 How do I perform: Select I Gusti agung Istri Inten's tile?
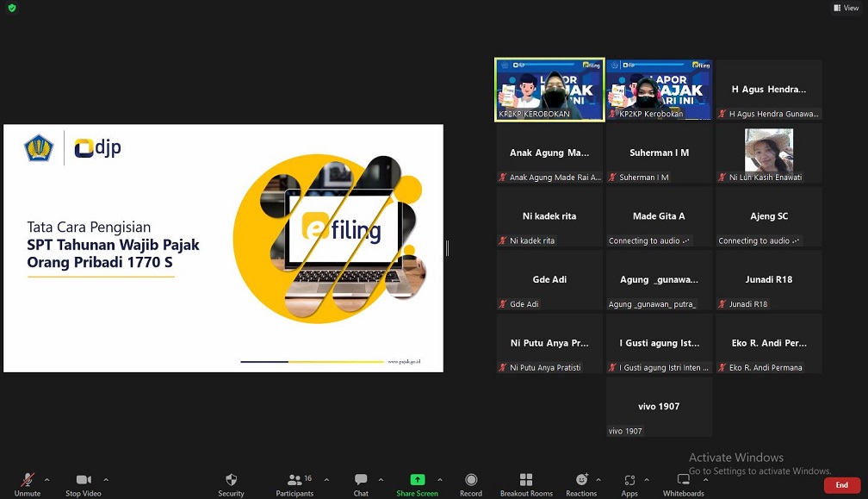point(659,343)
